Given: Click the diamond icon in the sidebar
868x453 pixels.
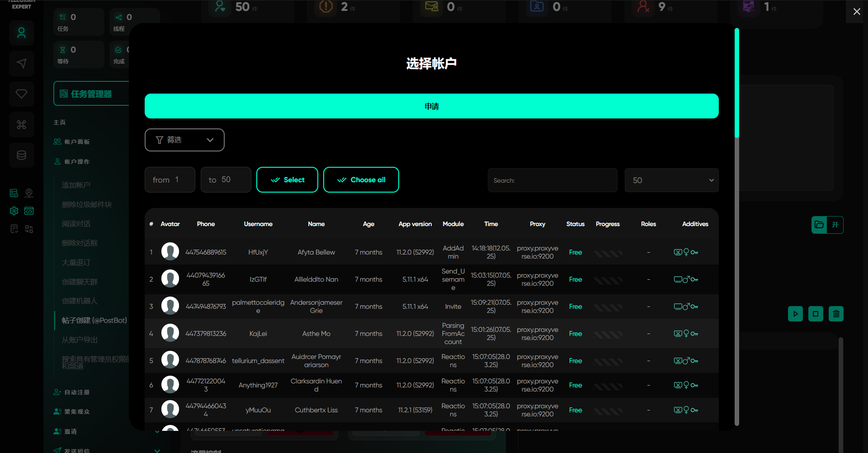Looking at the screenshot, I should (21, 94).
